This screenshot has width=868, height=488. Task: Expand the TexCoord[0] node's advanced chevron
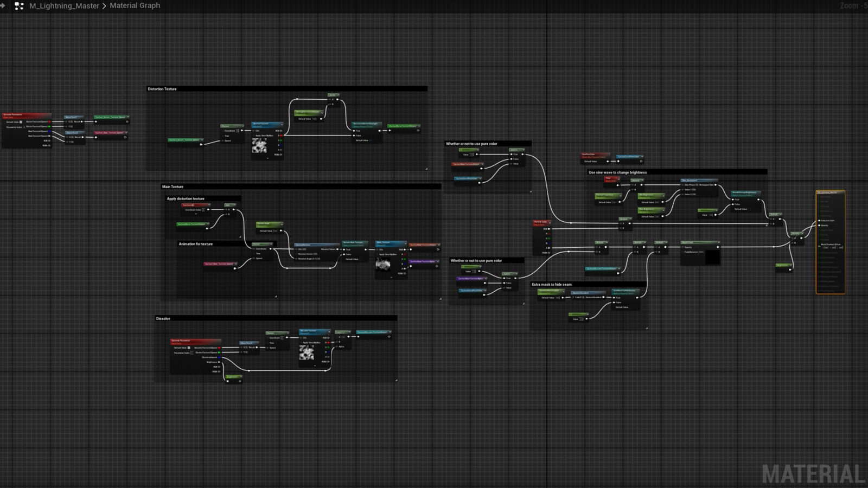196,214
